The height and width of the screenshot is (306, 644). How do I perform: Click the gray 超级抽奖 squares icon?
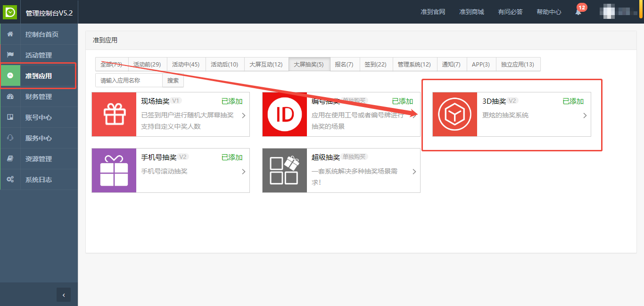(285, 171)
